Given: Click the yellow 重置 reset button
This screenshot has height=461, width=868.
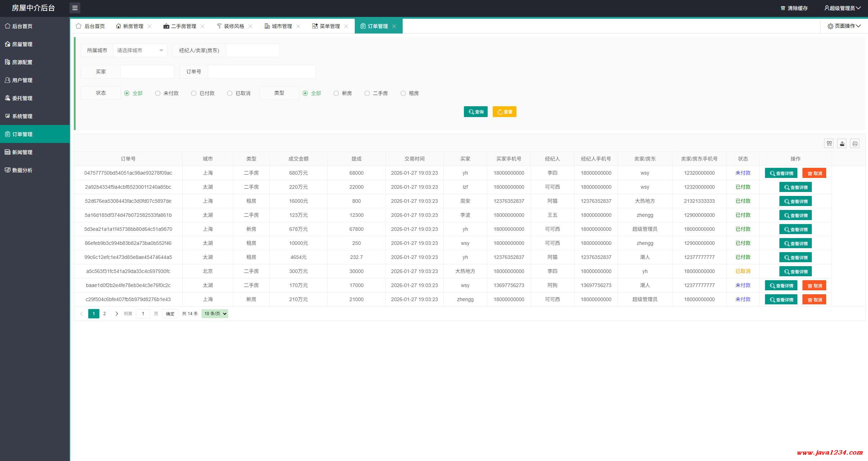Looking at the screenshot, I should pos(504,112).
